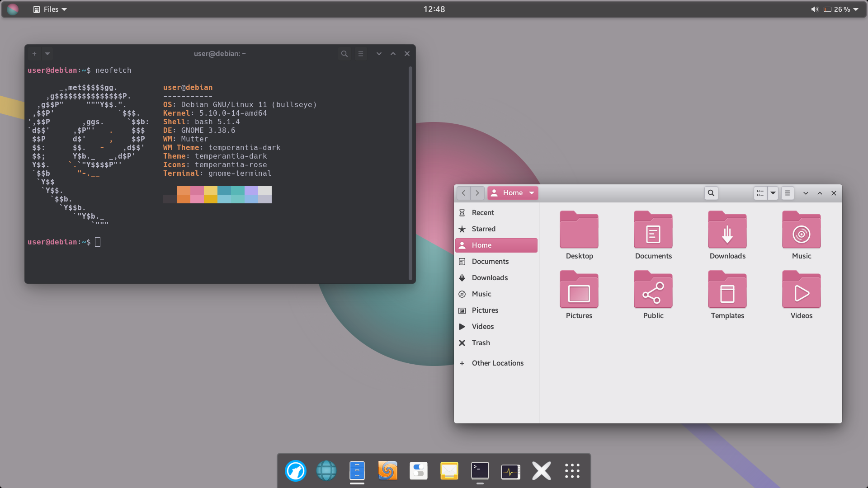
Task: Click the terminal search icon
Action: (344, 54)
